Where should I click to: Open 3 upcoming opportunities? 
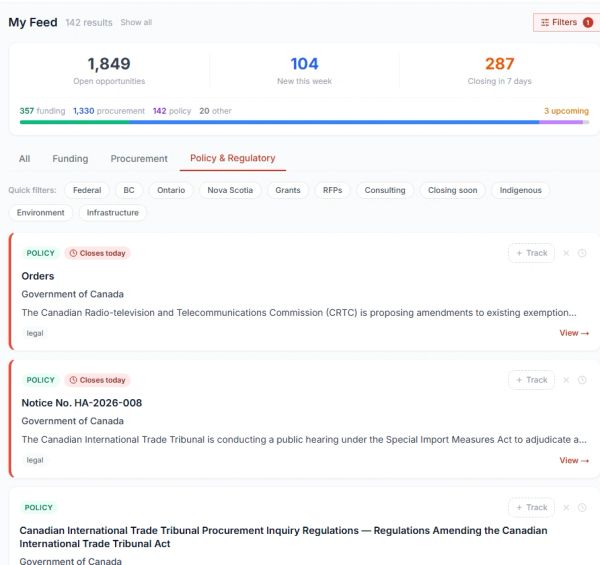click(566, 111)
